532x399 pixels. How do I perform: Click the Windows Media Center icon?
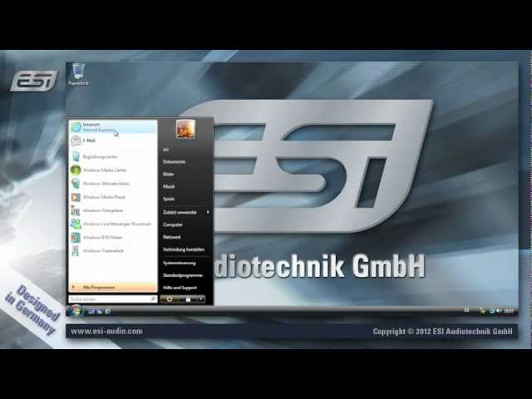(x=76, y=170)
